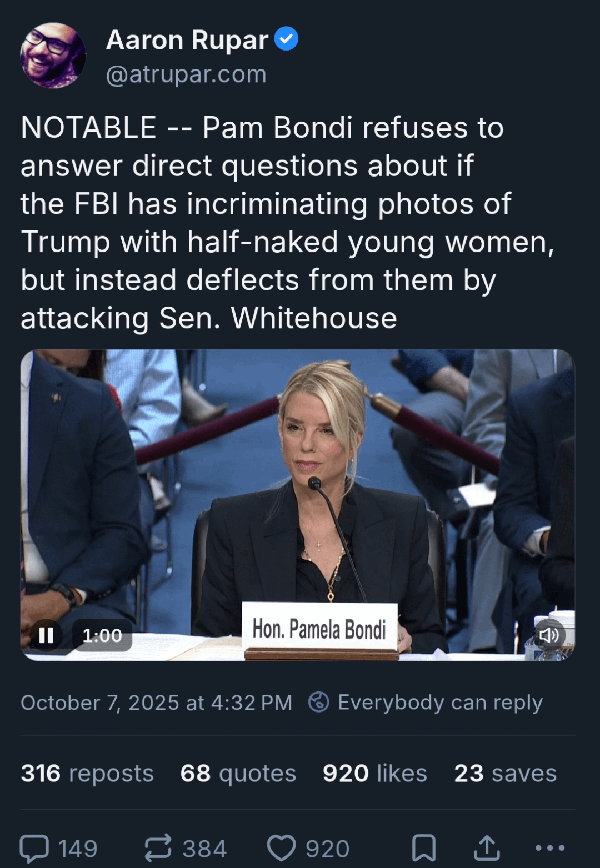Image resolution: width=600 pixels, height=868 pixels.
Task: Click the Aaron Rupar display name
Action: tap(187, 40)
